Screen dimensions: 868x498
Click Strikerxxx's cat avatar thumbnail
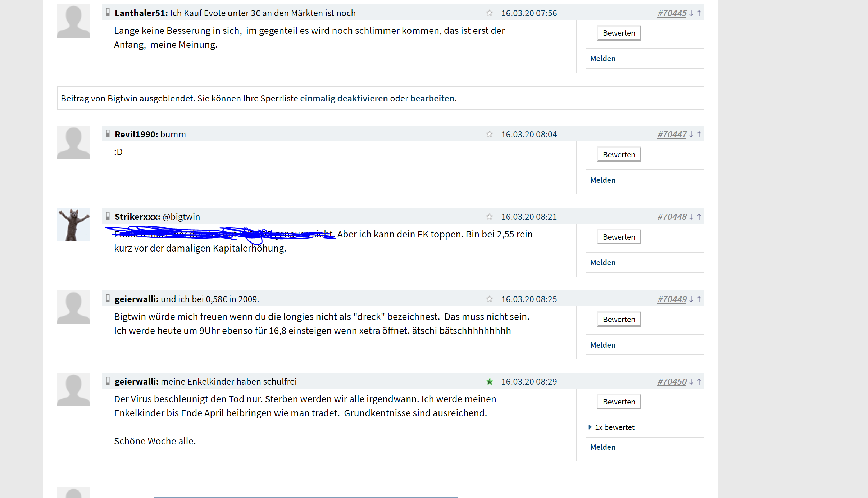[x=73, y=225]
